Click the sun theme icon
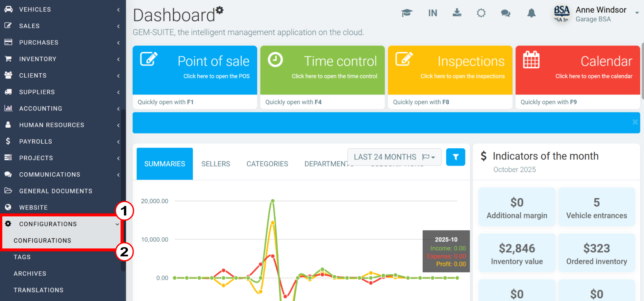The width and height of the screenshot is (644, 301). point(481,13)
